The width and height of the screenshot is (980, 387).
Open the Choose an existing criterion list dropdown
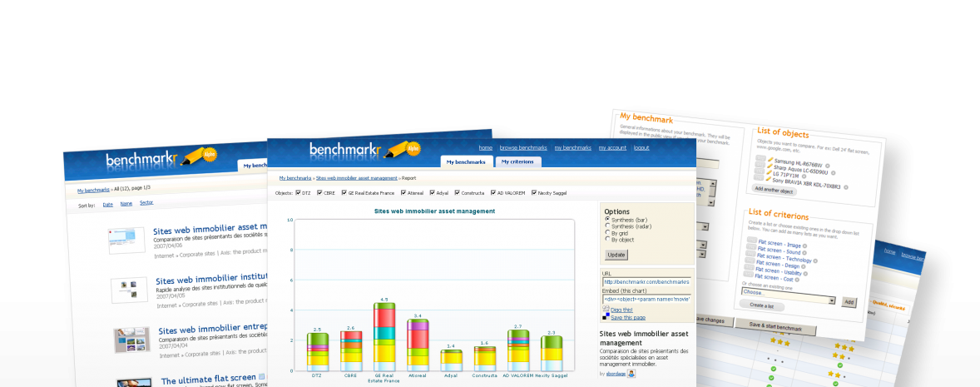[x=787, y=295]
